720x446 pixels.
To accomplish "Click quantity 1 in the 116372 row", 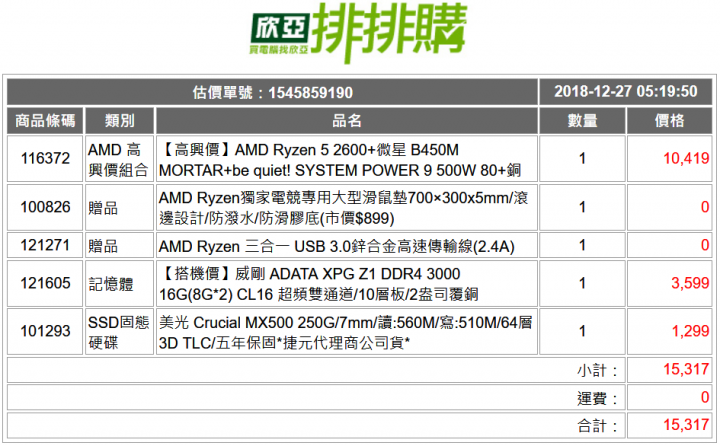I will (582, 158).
